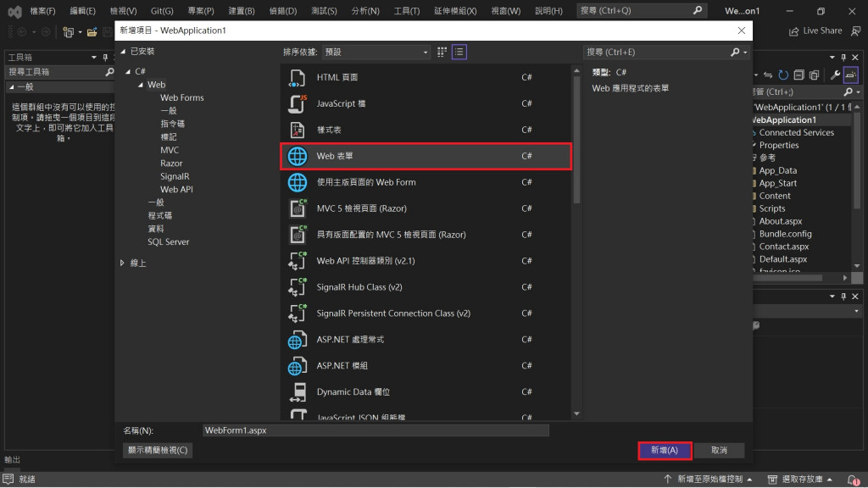Choose Web API 控制器類別 (v2.1) template
868x488 pixels.
pos(426,261)
